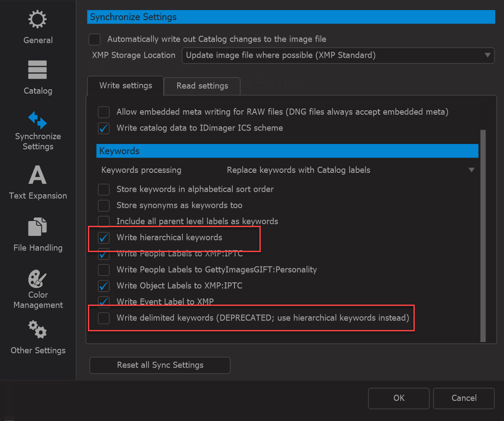Open the Text Expansion letter A icon
Screen dimensions: 504x421
[x=38, y=175]
